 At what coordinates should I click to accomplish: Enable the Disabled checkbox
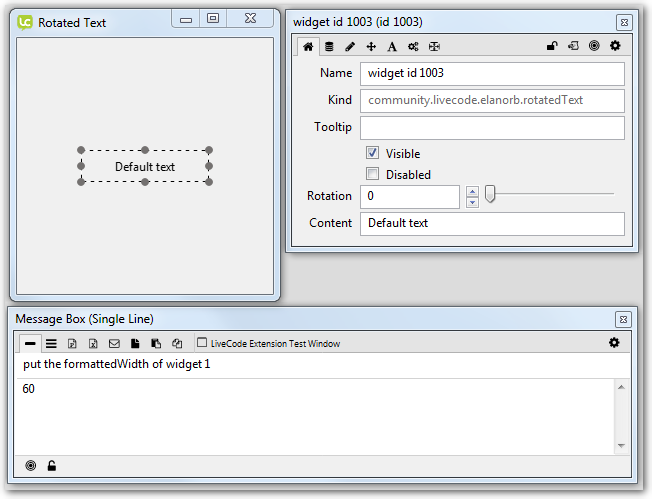[x=372, y=174]
